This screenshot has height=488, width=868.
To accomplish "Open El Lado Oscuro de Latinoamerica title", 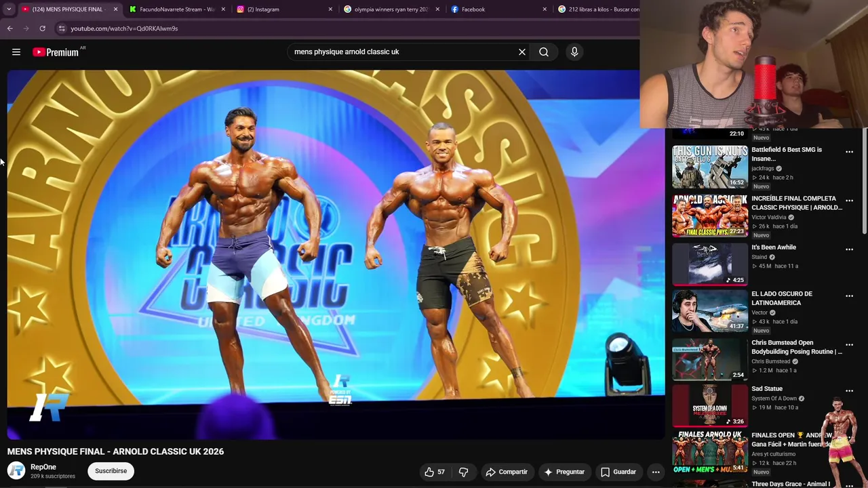I will click(782, 298).
